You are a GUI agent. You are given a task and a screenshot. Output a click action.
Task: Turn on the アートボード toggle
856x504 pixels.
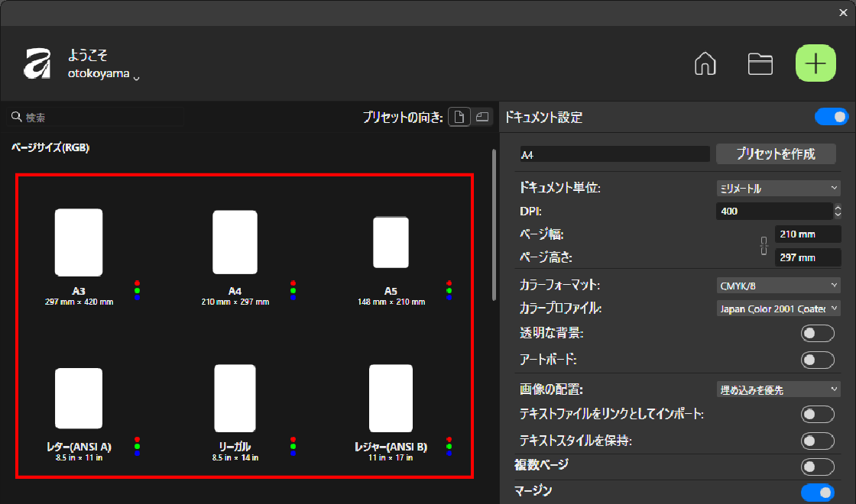[817, 360]
